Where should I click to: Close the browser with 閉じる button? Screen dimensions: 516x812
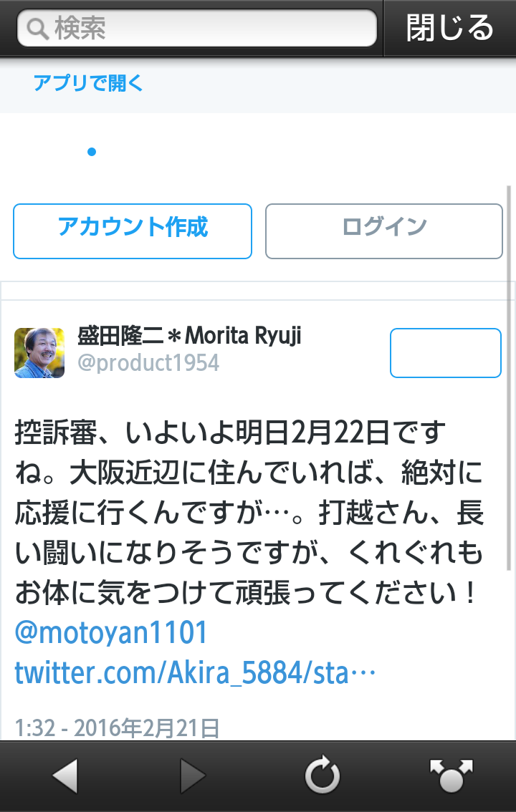click(x=449, y=28)
